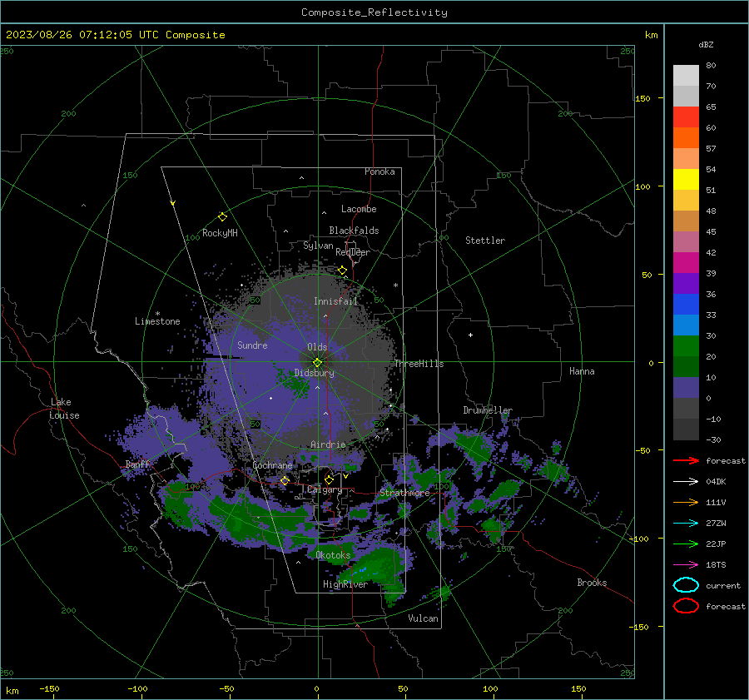Click the white 04DK arrow icon
The width and height of the screenshot is (749, 700).
686,482
